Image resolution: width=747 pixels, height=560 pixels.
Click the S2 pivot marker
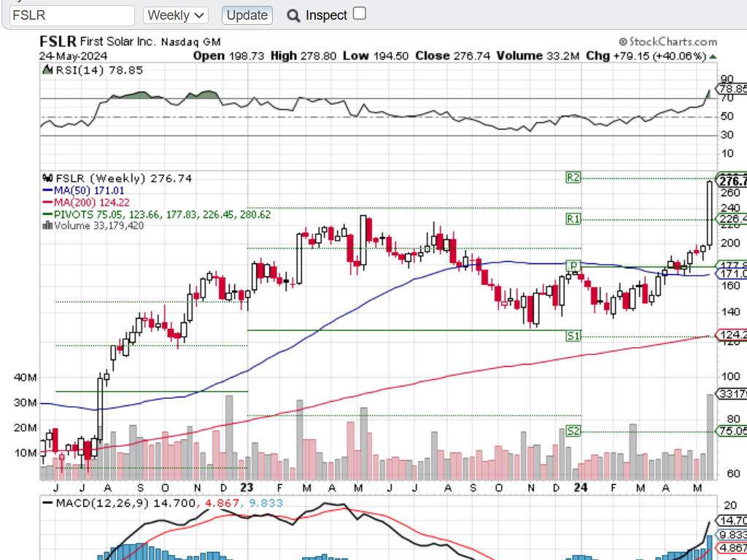(573, 432)
